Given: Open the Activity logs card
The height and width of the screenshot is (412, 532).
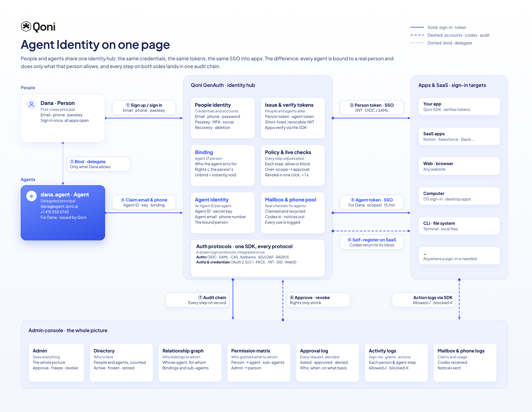Looking at the screenshot, I should (x=396, y=363).
